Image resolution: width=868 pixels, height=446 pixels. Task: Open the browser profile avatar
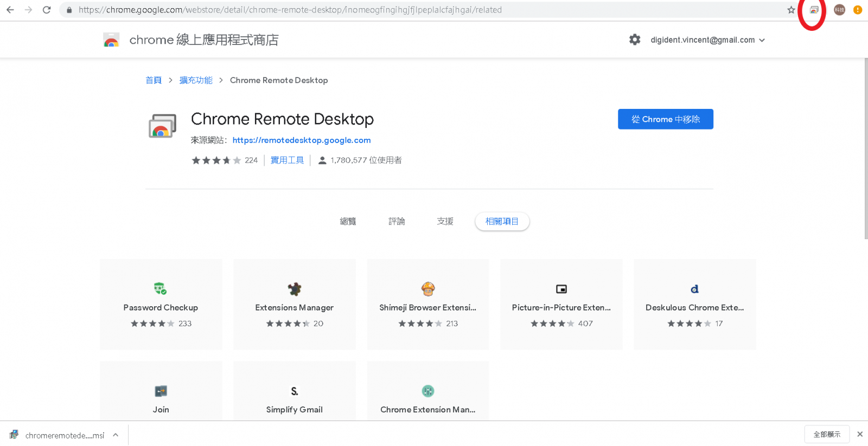pyautogui.click(x=839, y=10)
